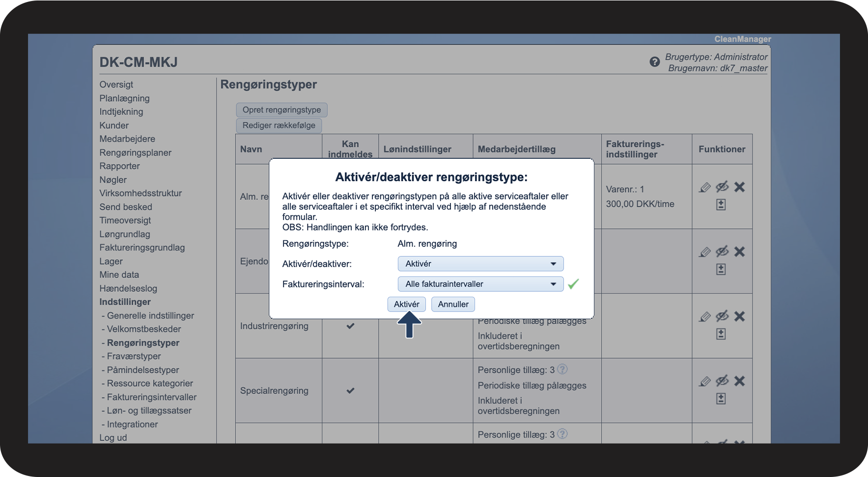The width and height of the screenshot is (868, 477).
Task: Toggle visibility eye for Alm. rengøring row
Action: tap(722, 187)
